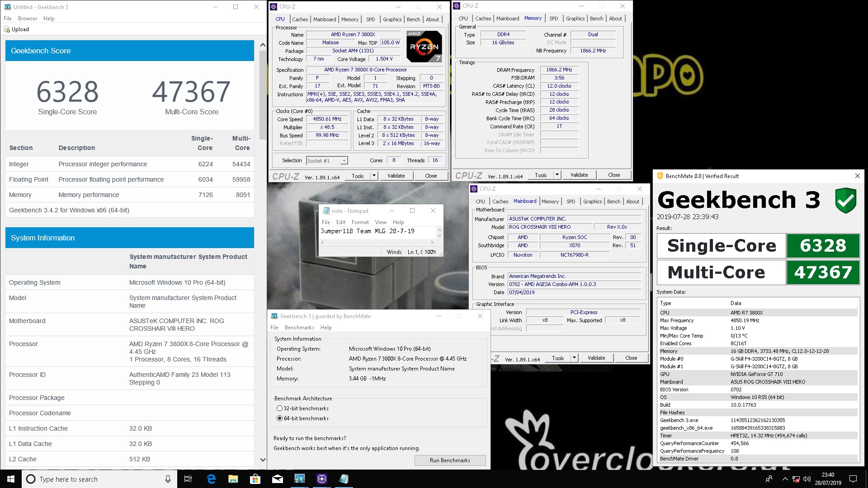Click the AMD Ryzen 7 logo in CPU-Z

(424, 47)
